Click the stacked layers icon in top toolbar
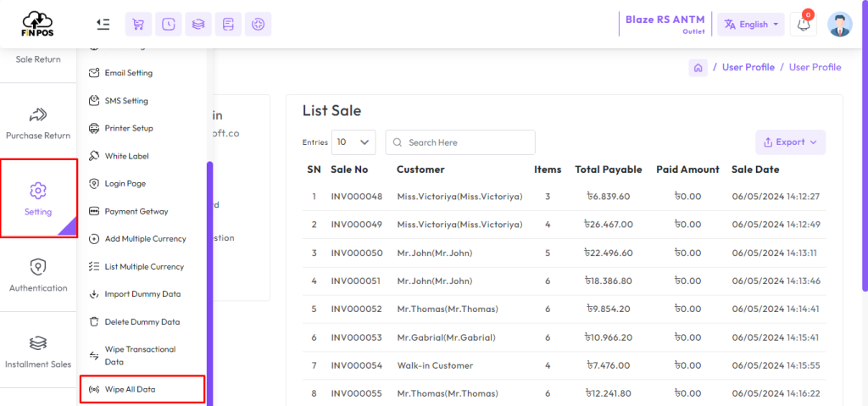Image resolution: width=868 pixels, height=406 pixels. point(198,25)
